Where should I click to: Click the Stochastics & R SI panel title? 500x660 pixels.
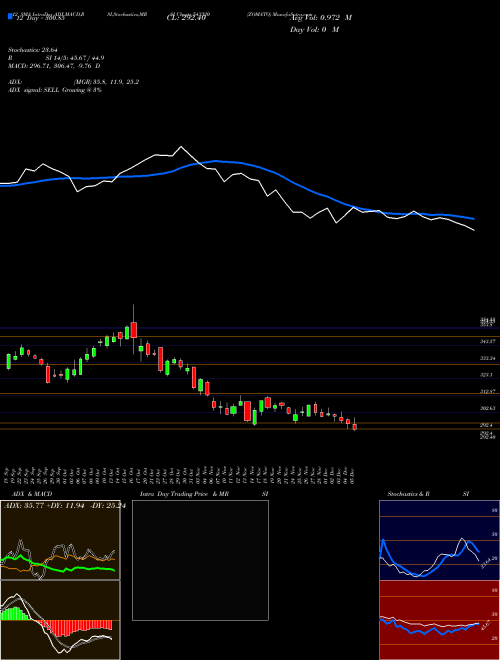[428, 494]
